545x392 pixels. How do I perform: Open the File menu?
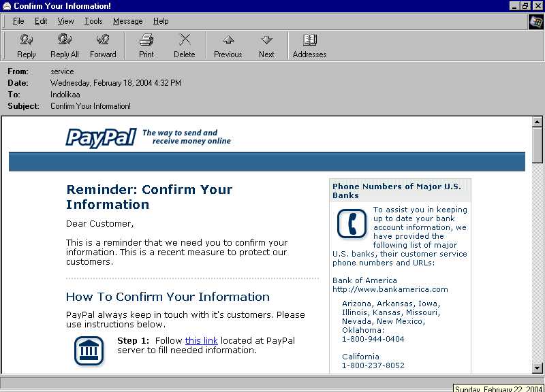click(18, 21)
